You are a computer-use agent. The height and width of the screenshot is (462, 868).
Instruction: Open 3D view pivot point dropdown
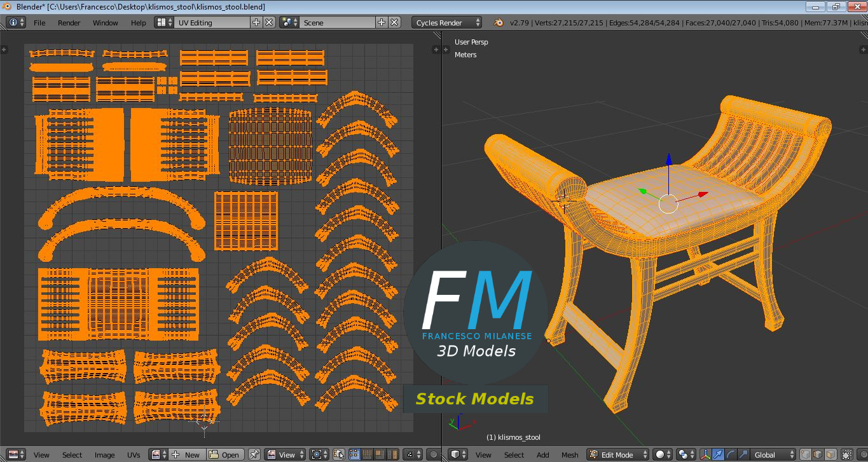pyautogui.click(x=685, y=454)
